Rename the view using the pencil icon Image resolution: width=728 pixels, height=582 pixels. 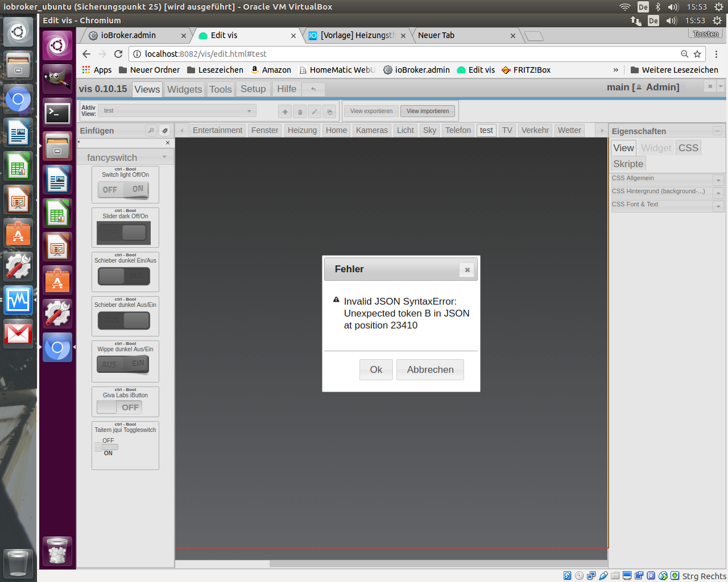point(315,111)
